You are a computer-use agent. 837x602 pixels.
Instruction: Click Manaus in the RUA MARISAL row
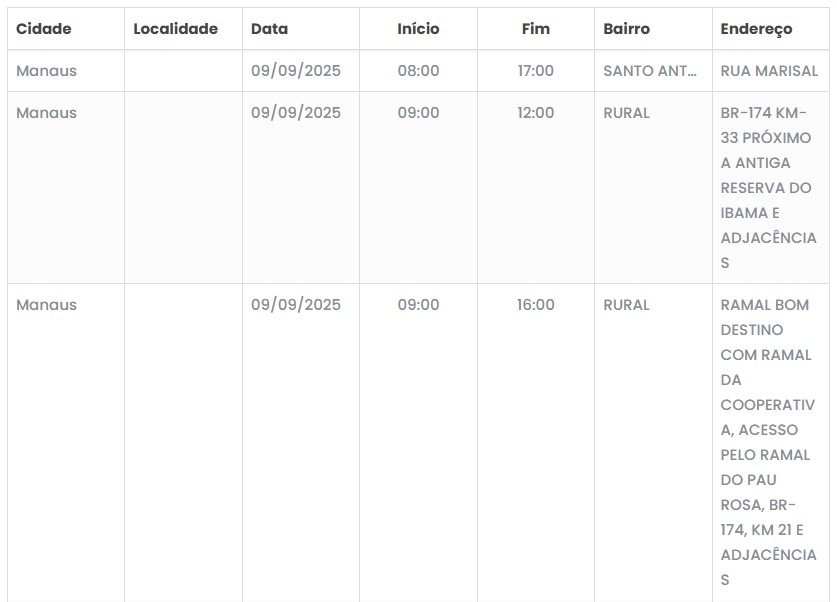point(46,71)
